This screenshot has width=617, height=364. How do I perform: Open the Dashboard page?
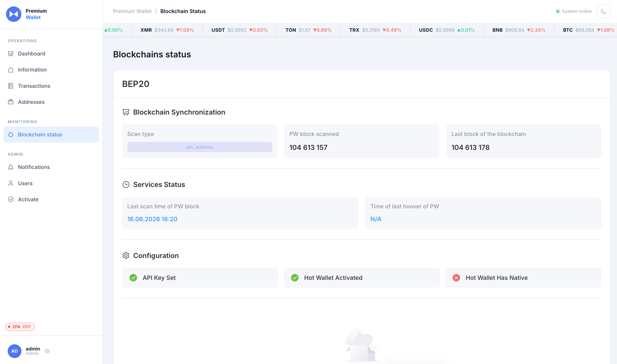tap(51, 54)
